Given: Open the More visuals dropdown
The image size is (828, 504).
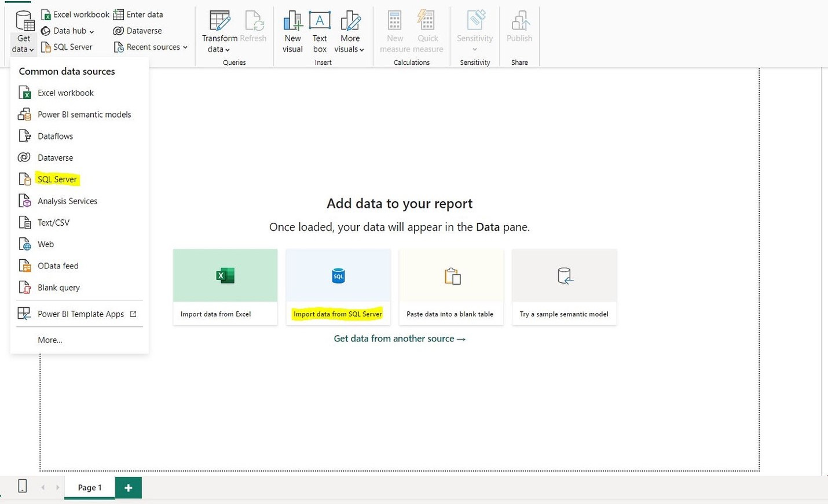Looking at the screenshot, I should tap(350, 32).
